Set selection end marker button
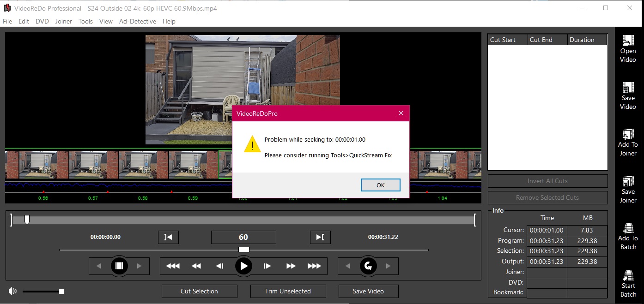The image size is (644, 304). (x=320, y=237)
